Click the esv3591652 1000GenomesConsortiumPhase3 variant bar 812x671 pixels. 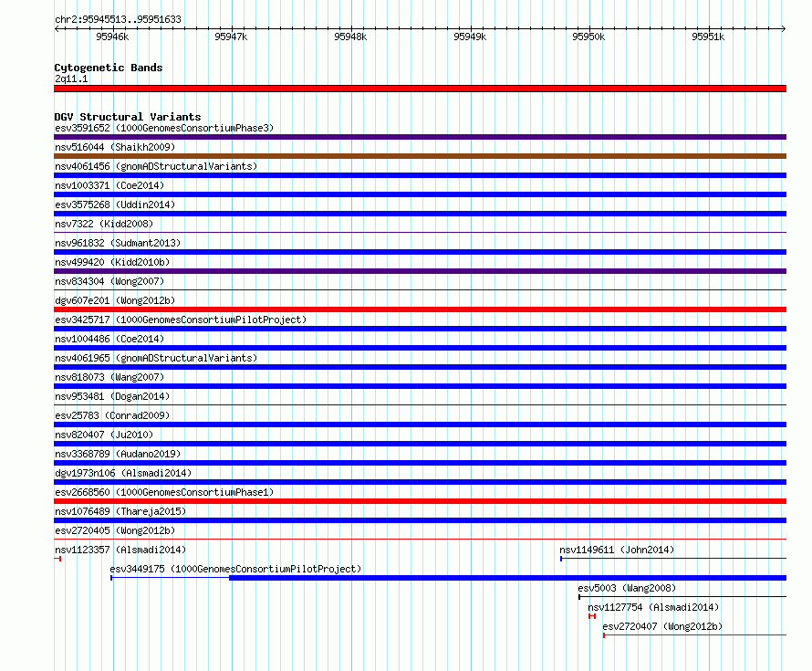420,137
